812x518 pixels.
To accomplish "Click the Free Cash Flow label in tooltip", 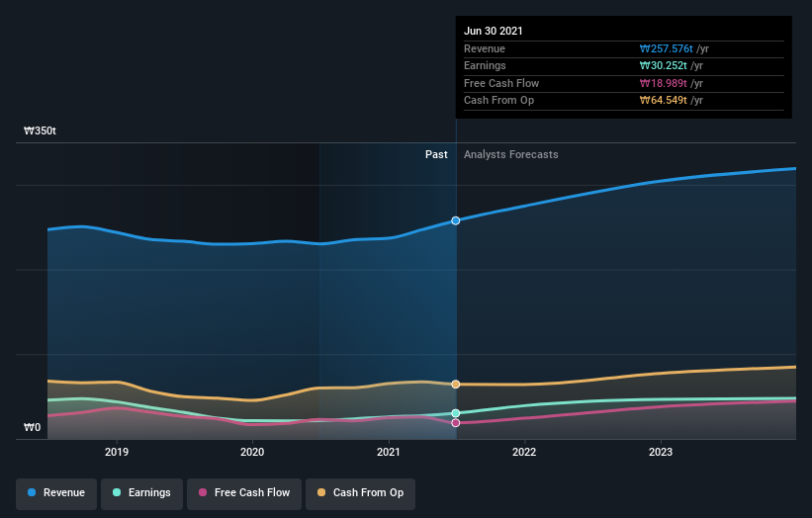I will point(501,83).
